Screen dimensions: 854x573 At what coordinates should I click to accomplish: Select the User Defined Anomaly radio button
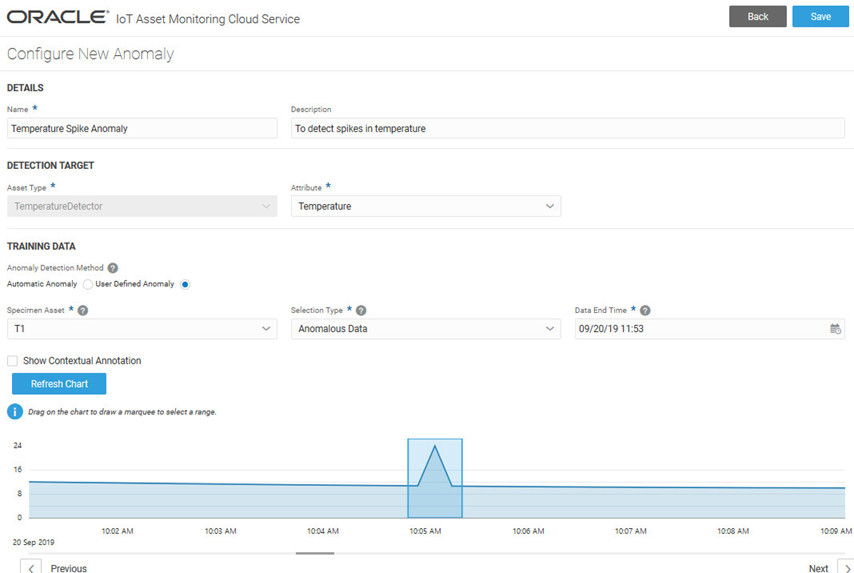185,284
